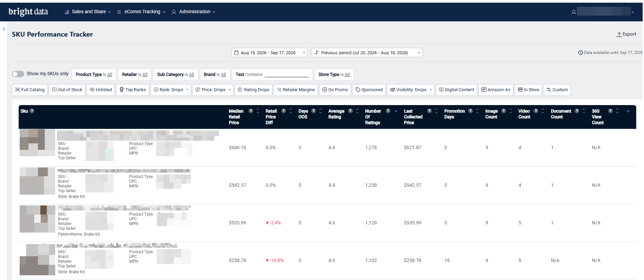The width and height of the screenshot is (644, 280).
Task: Sort by Promotion Days
Action: (x=477, y=111)
